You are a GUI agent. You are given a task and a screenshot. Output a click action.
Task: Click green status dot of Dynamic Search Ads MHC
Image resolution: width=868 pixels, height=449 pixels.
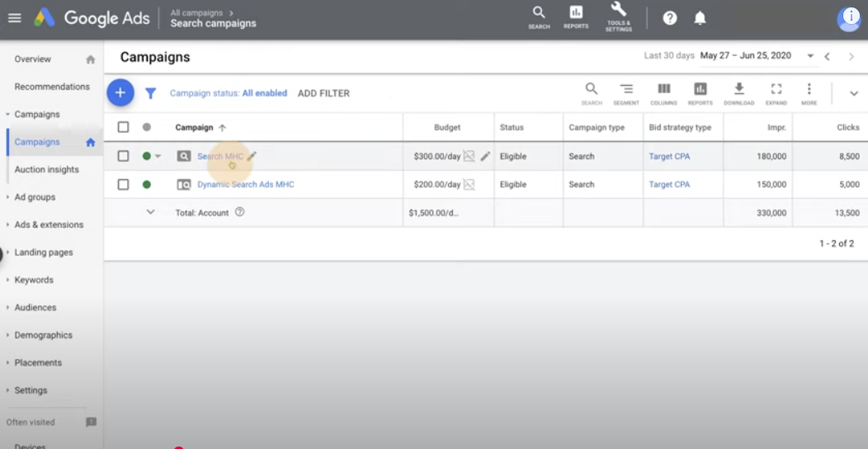coord(147,184)
